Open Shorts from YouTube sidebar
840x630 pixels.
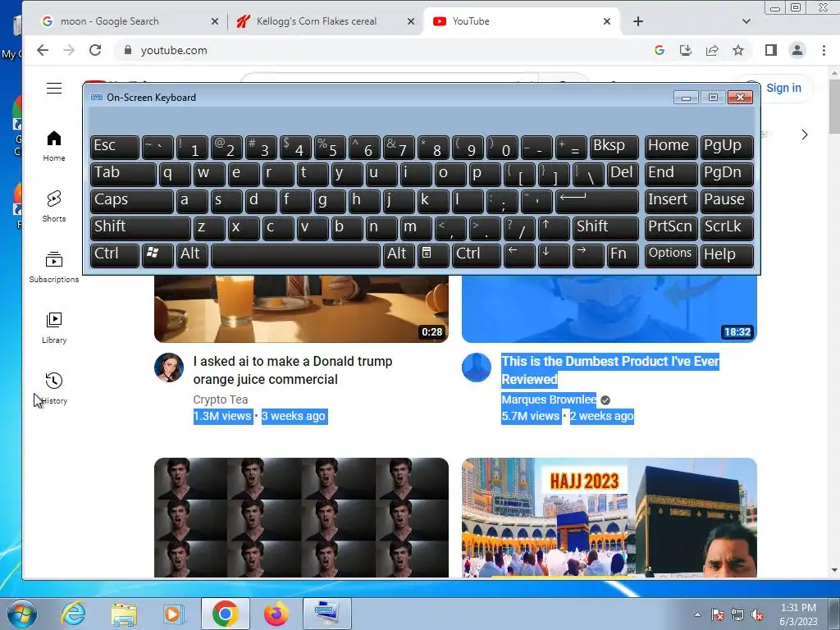(x=54, y=206)
